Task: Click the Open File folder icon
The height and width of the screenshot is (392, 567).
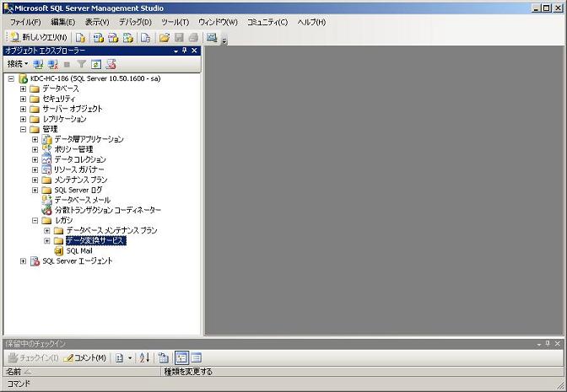Action: pos(165,37)
